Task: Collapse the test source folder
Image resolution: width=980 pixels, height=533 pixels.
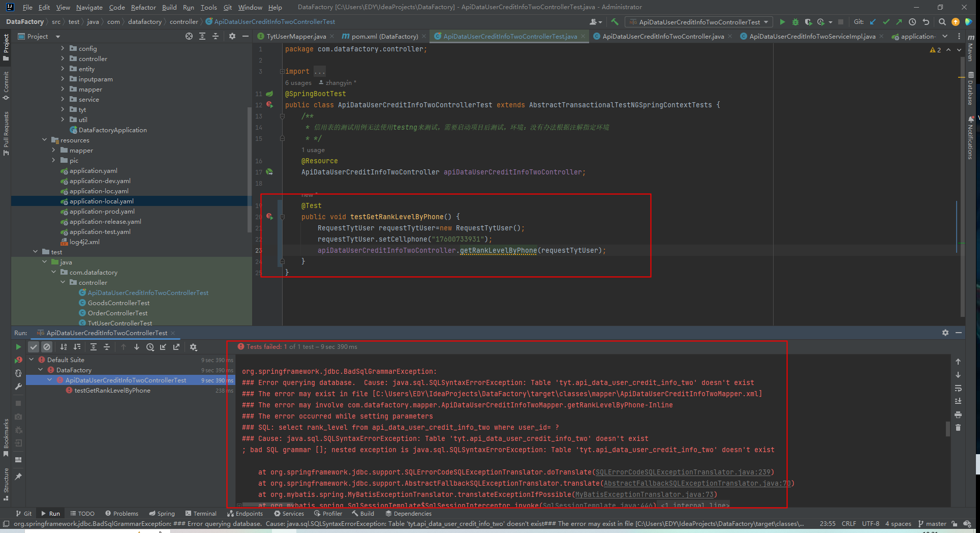Action: [x=36, y=252]
